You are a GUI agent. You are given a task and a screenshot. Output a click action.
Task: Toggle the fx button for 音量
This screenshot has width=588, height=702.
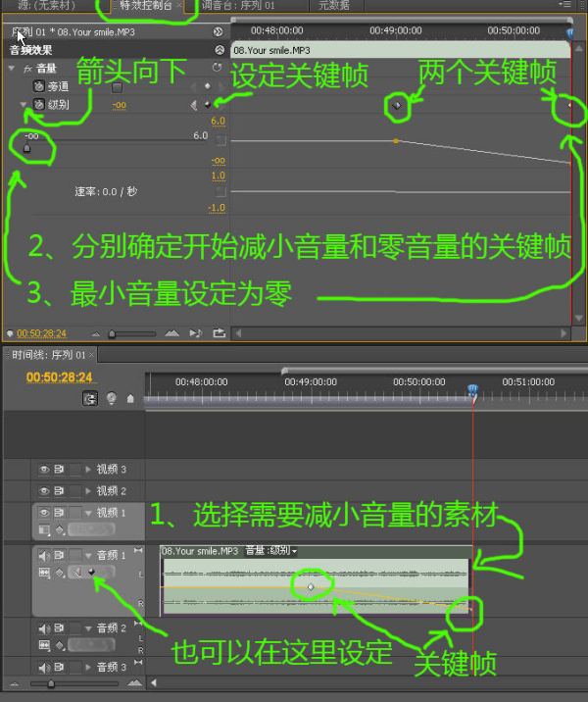(x=27, y=69)
